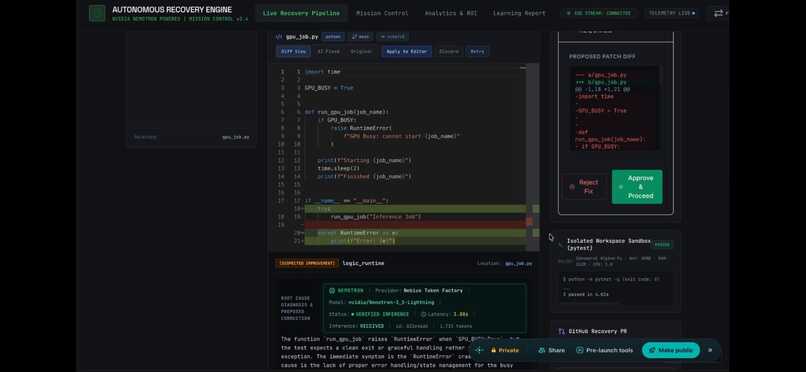Show the Original code view
The width and height of the screenshot is (806, 372).
coord(361,51)
